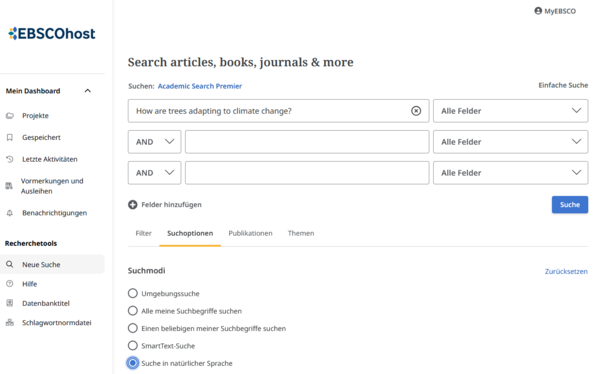Choose Alle meine Suchbegriffe suchen option
The image size is (596, 374).
[x=133, y=311]
